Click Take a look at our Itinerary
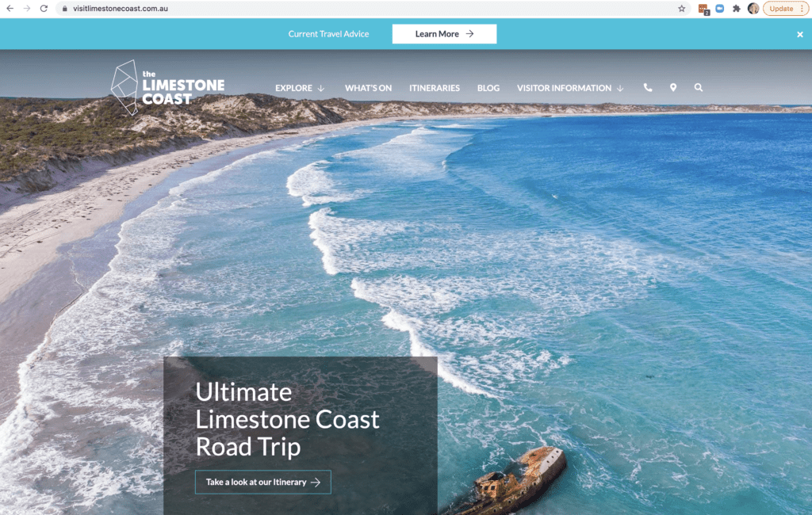812x515 pixels. pos(263,482)
